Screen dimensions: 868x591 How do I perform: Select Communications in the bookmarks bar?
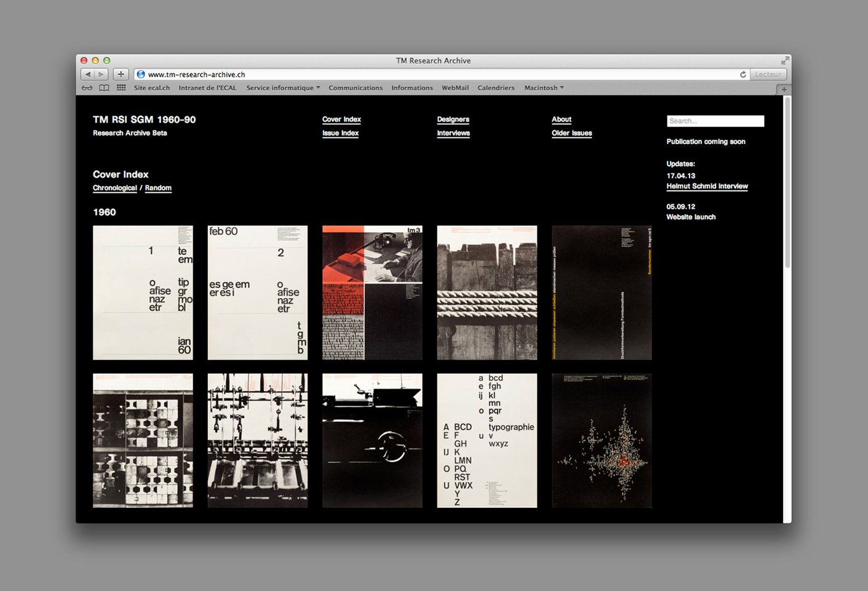356,87
